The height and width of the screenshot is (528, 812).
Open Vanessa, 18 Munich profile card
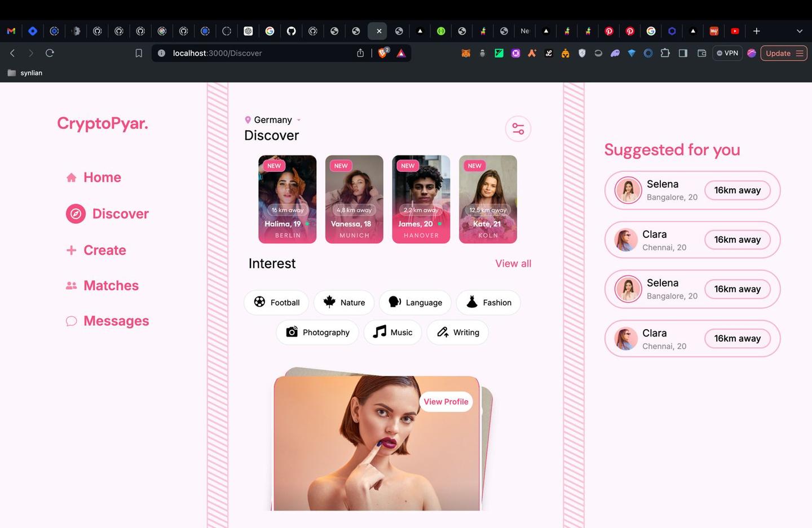coord(354,199)
